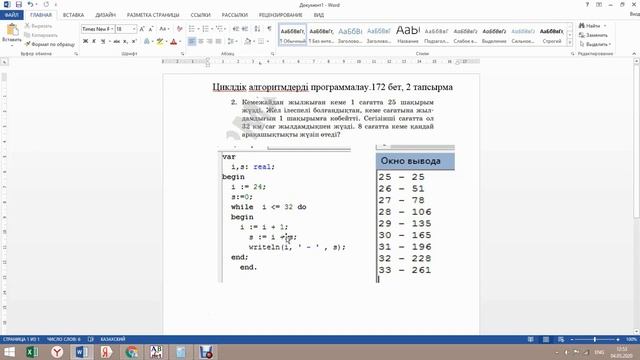Click the Найти (Find) button
The image size is (640, 360).
[590, 26]
